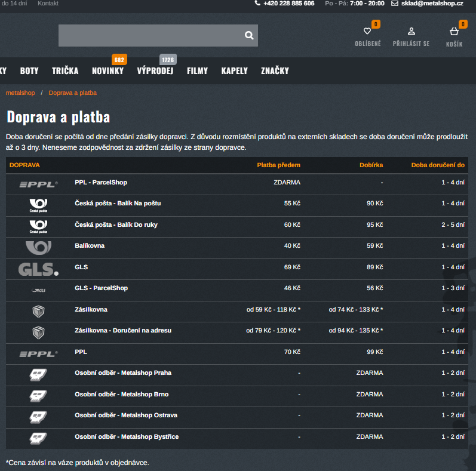The height and width of the screenshot is (471, 476).
Task: Click the favorites count badge
Action: point(376,24)
